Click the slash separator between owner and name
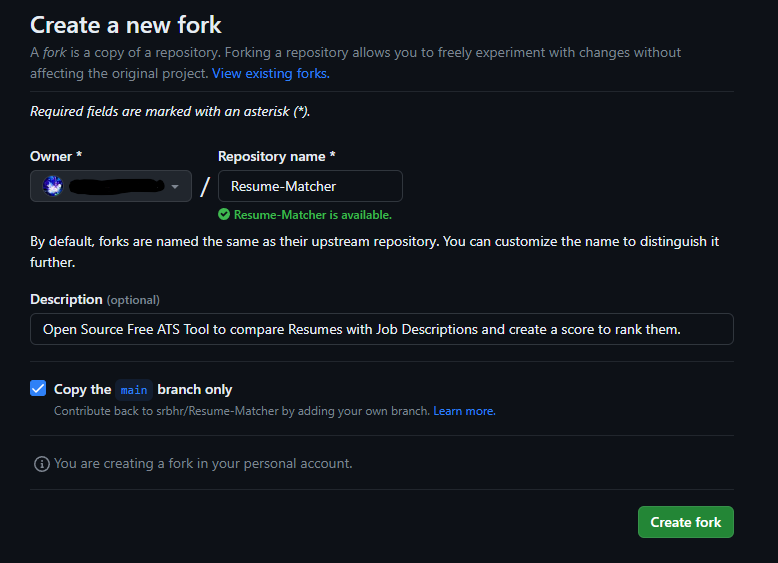This screenshot has height=563, width=778. 205,187
